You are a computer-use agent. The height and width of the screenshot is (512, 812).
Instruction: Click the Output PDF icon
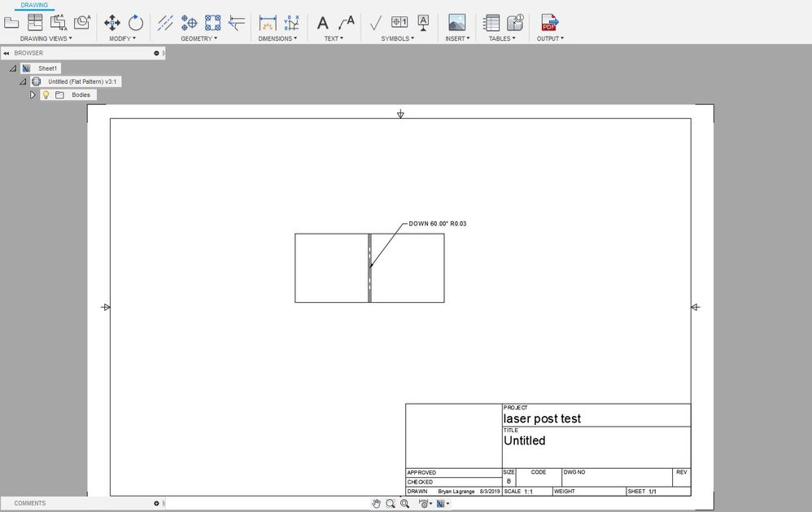tap(549, 22)
